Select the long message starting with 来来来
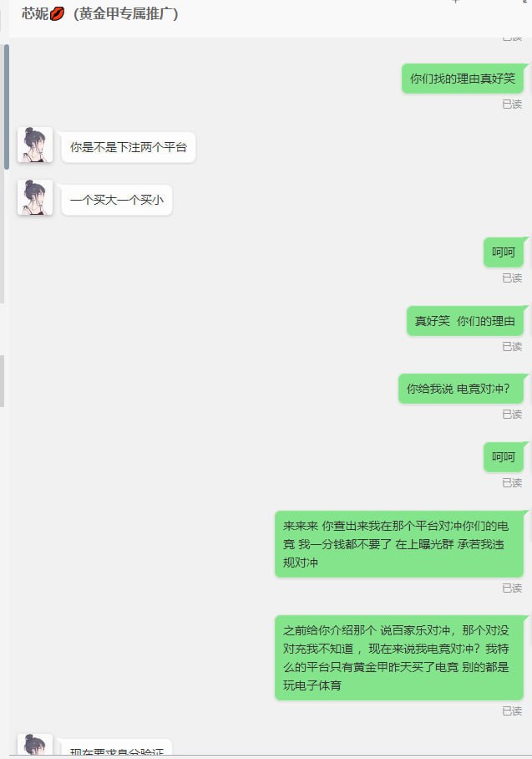The image size is (532, 759). (399, 544)
